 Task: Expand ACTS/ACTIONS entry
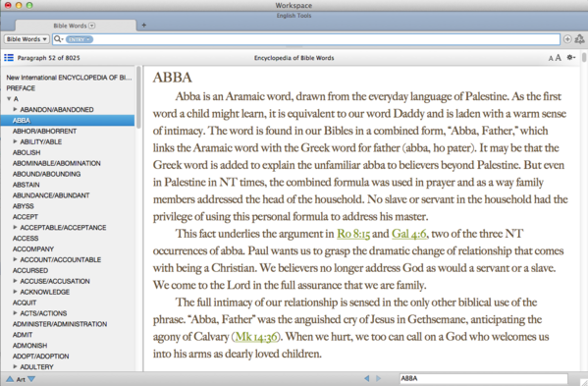pyautogui.click(x=15, y=313)
